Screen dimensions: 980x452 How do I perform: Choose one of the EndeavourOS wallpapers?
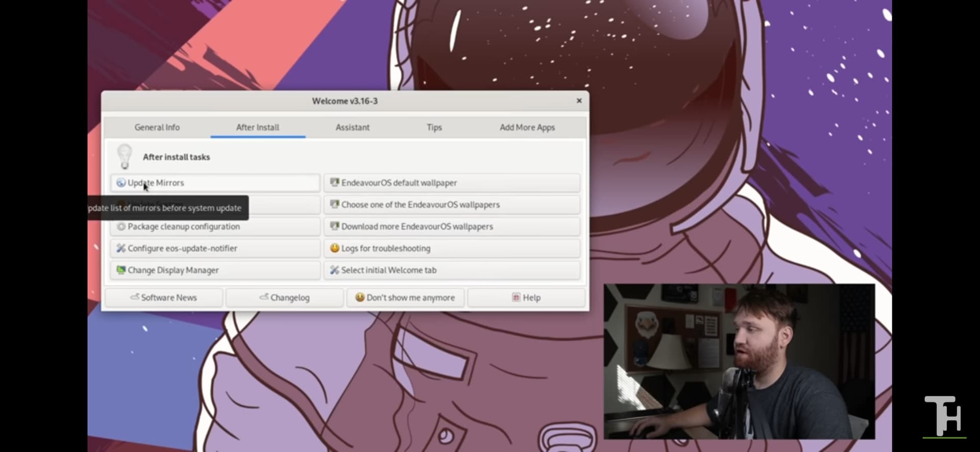452,205
